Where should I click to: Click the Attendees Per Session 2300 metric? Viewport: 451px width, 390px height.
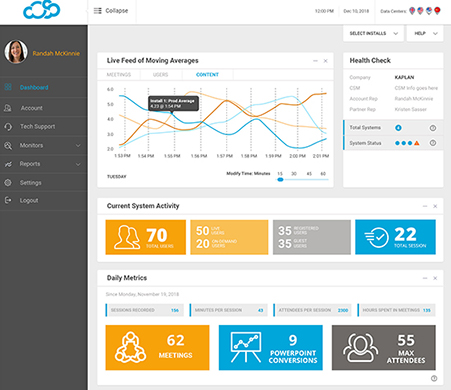tap(312, 310)
